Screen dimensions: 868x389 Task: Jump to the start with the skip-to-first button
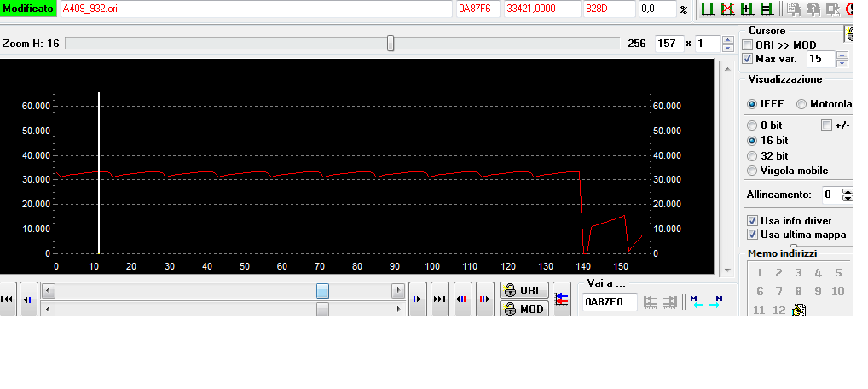click(7, 299)
